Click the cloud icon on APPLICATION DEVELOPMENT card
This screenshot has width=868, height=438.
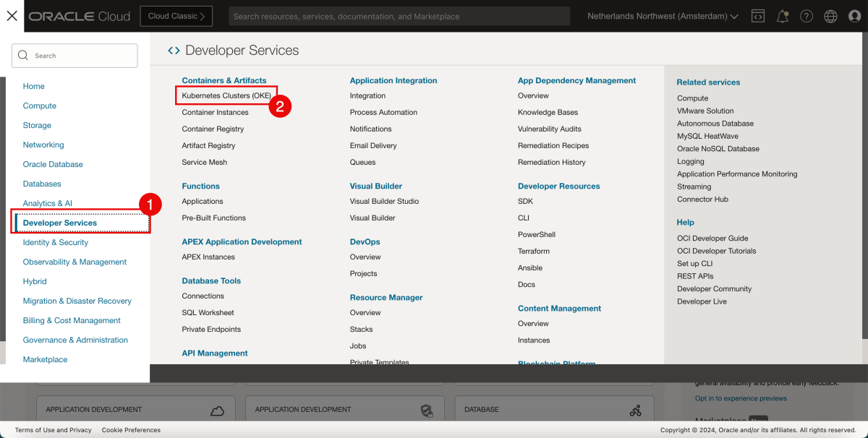click(x=217, y=409)
